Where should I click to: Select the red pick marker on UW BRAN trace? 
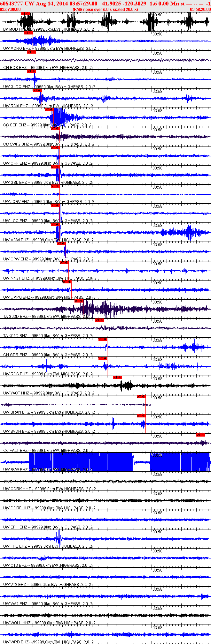[x=141, y=396]
